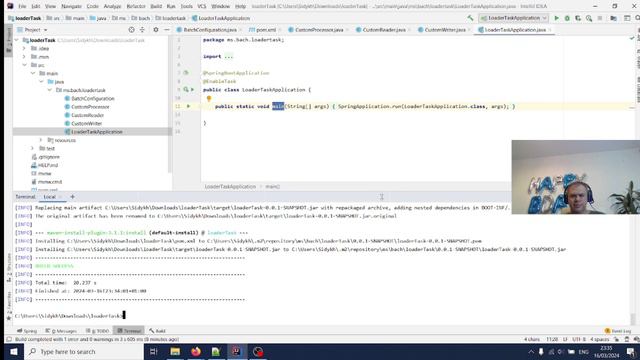Select CustomProcessor in project tree
Image resolution: width=640 pixels, height=360 pixels.
(90, 107)
